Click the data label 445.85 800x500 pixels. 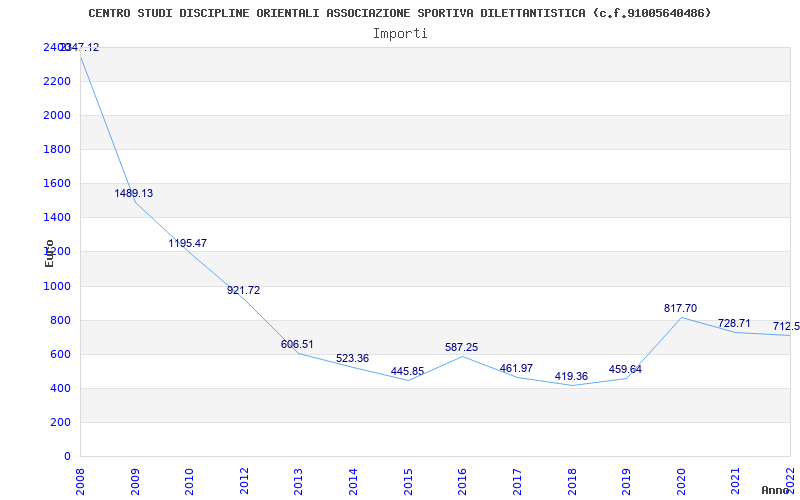(407, 371)
